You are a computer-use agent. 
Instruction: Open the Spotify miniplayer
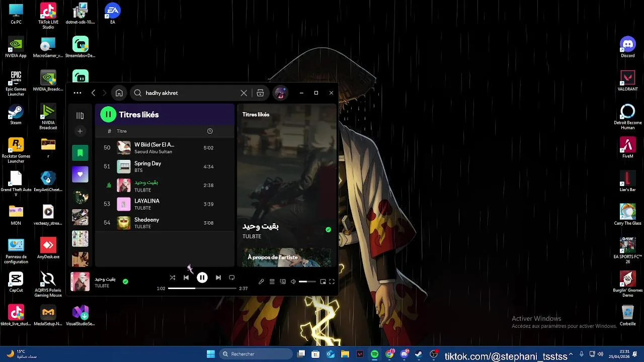point(323,282)
